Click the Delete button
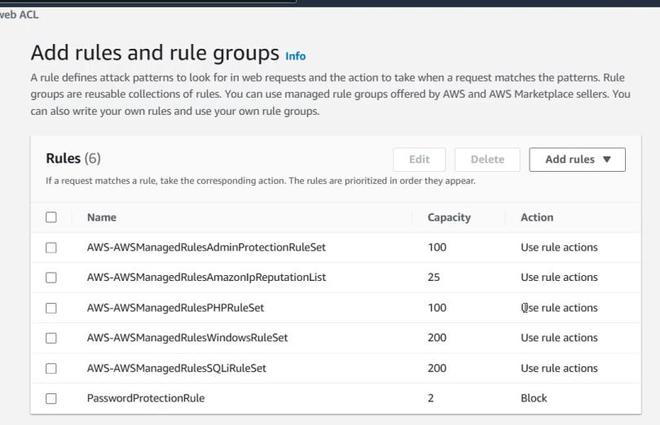The width and height of the screenshot is (660, 425). [487, 159]
